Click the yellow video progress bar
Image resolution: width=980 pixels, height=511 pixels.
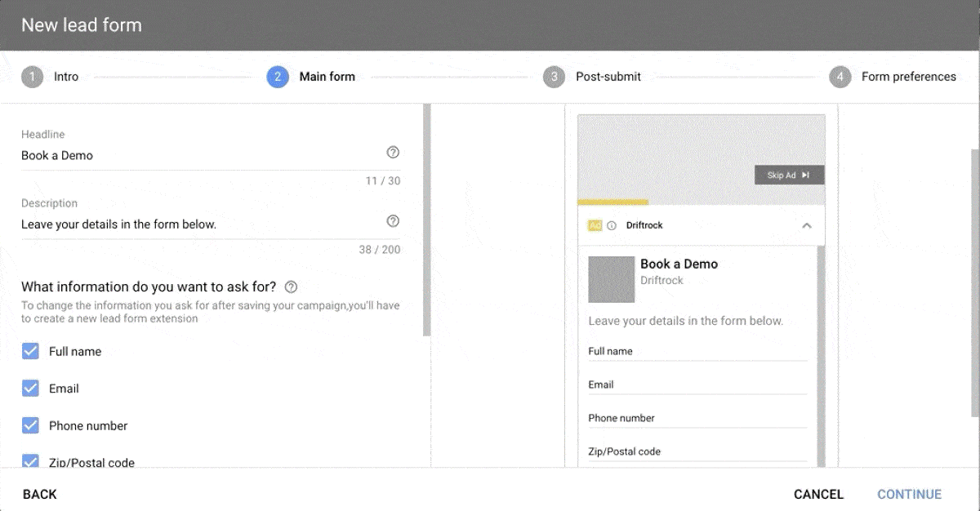(612, 202)
